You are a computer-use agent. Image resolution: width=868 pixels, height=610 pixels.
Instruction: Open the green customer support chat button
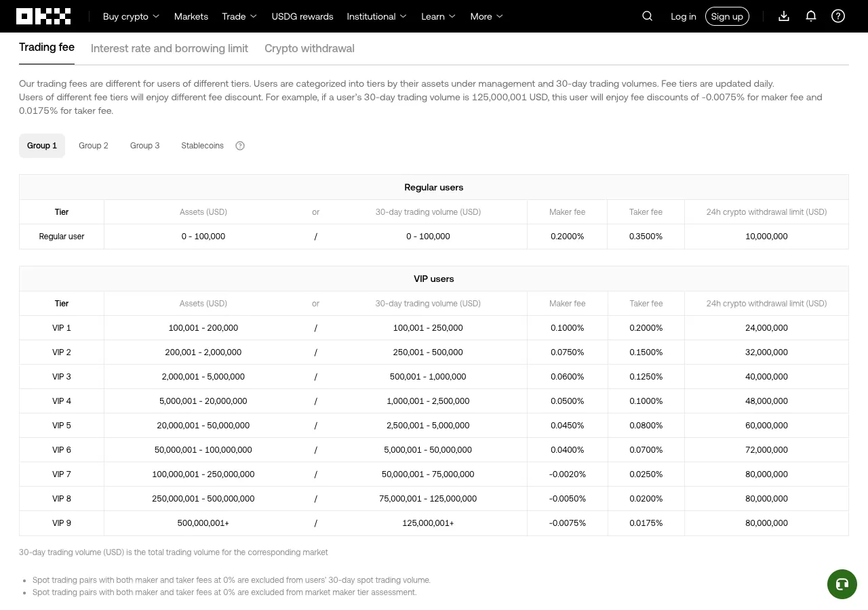click(x=842, y=584)
